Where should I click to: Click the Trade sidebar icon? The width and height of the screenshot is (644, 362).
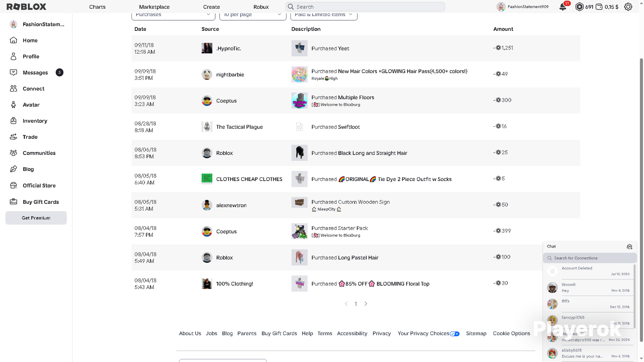[x=13, y=137]
